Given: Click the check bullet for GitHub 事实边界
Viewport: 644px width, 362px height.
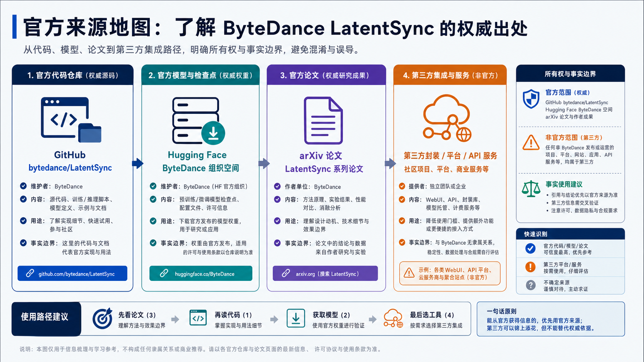Looking at the screenshot, I should (x=23, y=243).
